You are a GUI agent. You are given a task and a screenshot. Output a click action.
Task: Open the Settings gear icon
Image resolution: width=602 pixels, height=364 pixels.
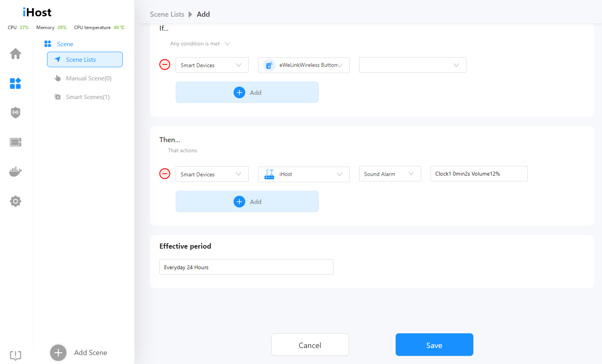point(16,201)
